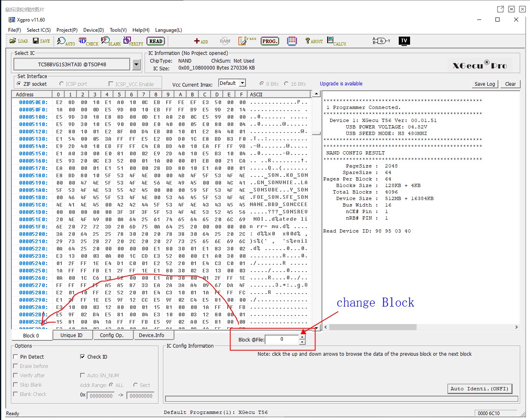Click the Erase chip icon
530x420 pixels.
(x=247, y=41)
